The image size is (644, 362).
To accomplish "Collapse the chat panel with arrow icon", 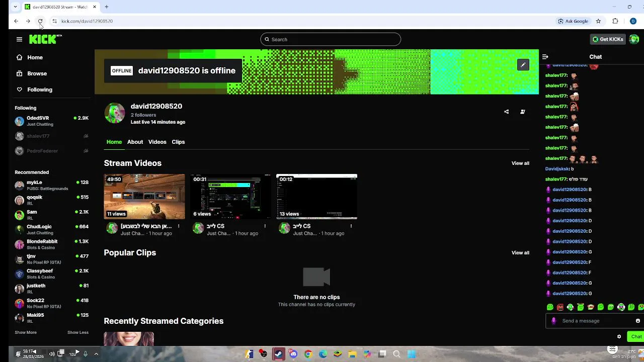I will point(545,57).
